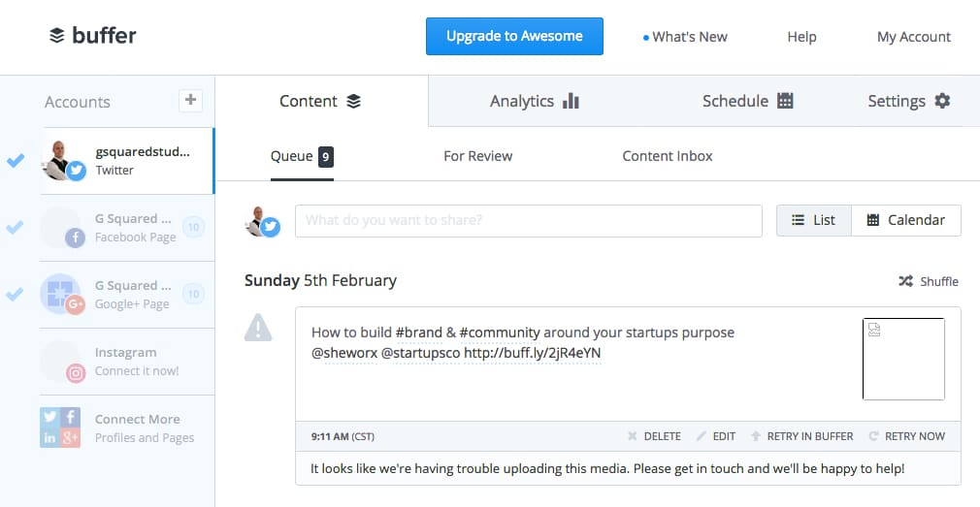Click Retry in Buffer for the post
The height and width of the screenshot is (507, 980).
(801, 436)
